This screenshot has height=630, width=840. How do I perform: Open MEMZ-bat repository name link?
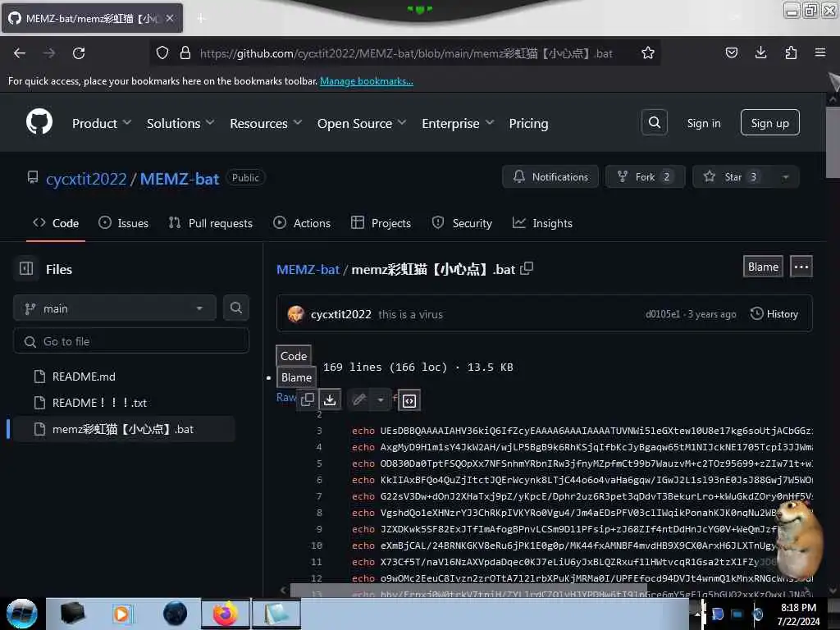[180, 178]
